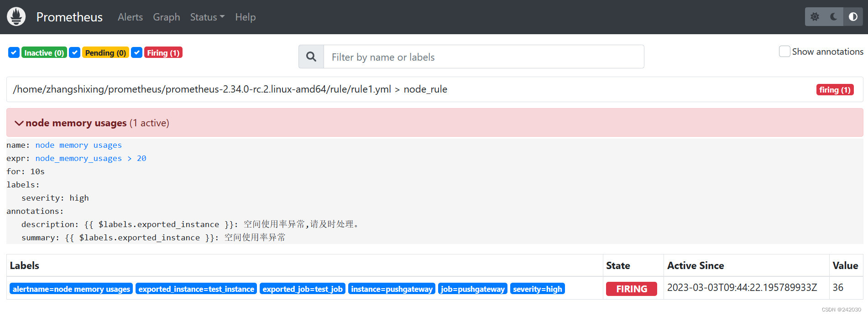Click the 'for: 10s' line

tap(26, 171)
